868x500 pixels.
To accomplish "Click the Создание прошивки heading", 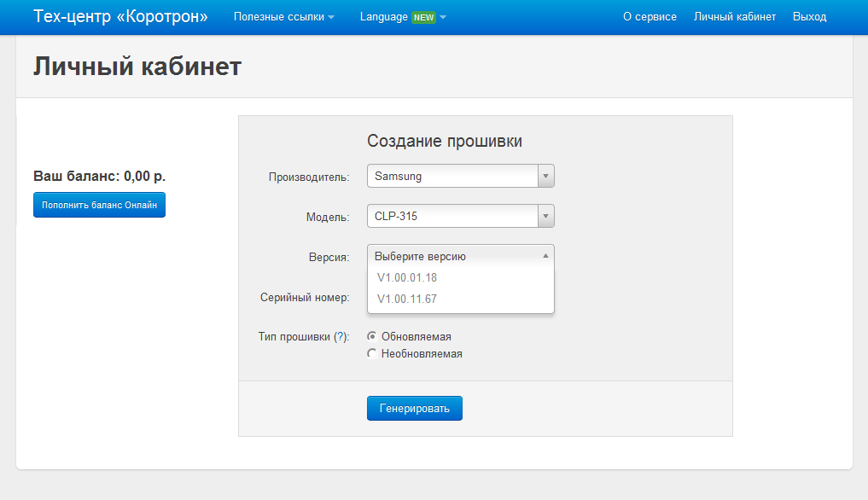I will coord(445,141).
